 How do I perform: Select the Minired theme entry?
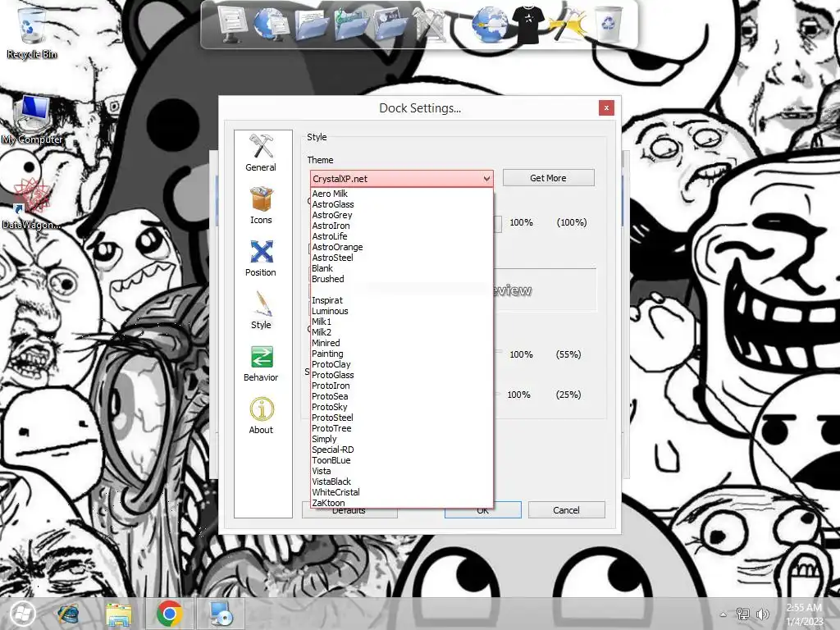click(401, 343)
